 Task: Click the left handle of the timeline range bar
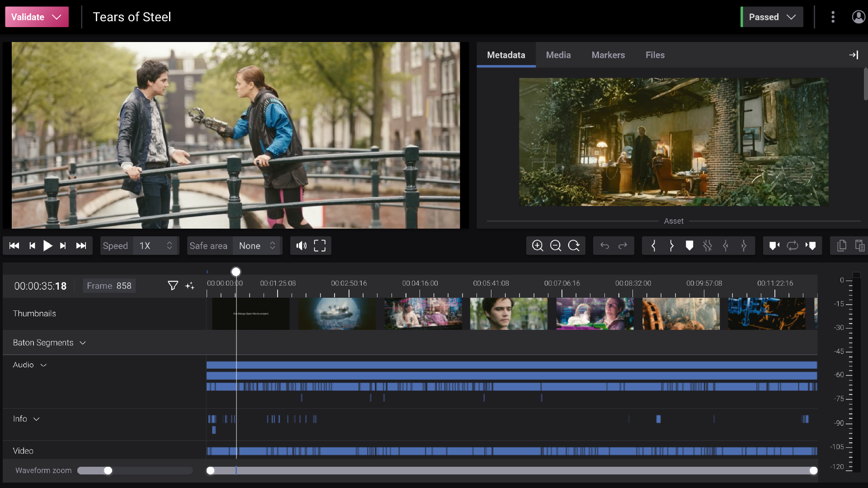[210, 471]
